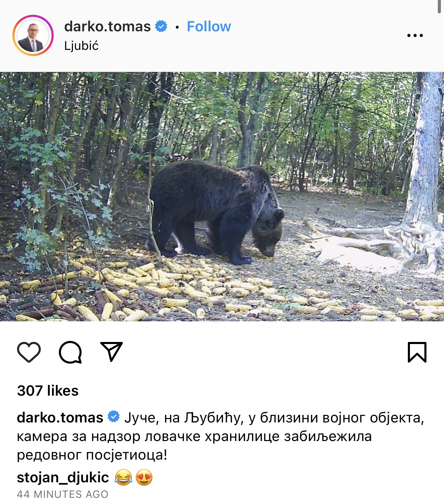Click the caption text about Љубићу
This screenshot has height=504, width=444.
pos(220,436)
